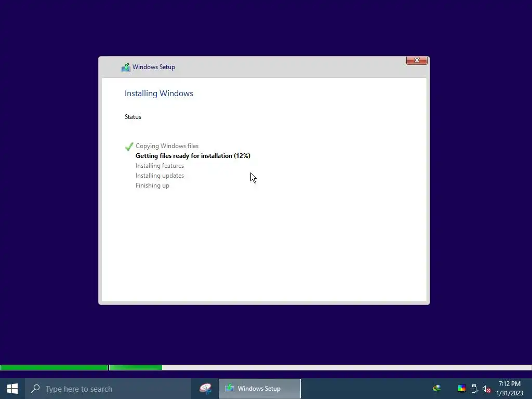The height and width of the screenshot is (399, 532).
Task: Click the magnifier icon in the search box
Action: [x=35, y=389]
